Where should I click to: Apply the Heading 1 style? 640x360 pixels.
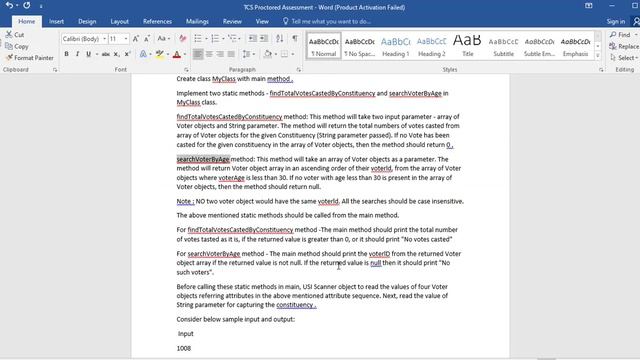(396, 46)
